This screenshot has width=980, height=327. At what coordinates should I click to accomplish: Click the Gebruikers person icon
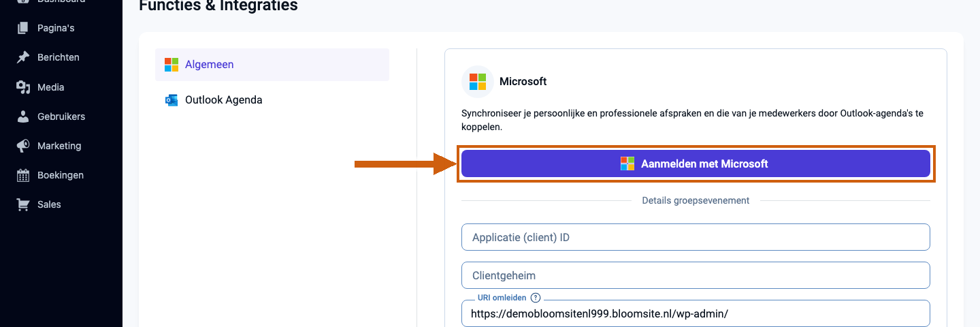point(23,116)
